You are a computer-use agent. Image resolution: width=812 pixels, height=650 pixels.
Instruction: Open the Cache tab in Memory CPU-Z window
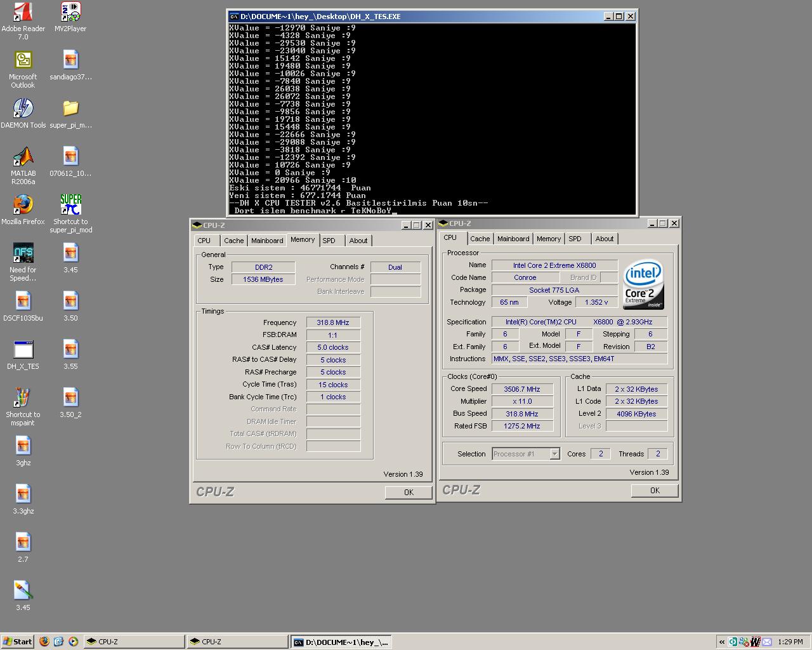click(233, 241)
